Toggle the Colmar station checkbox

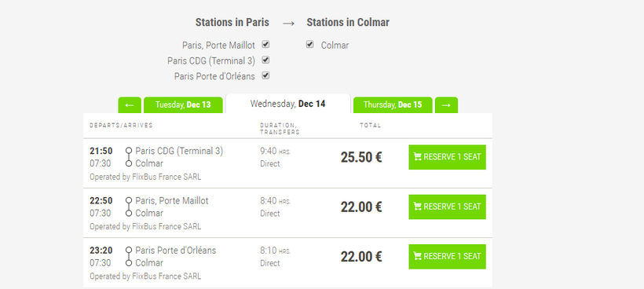[309, 44]
